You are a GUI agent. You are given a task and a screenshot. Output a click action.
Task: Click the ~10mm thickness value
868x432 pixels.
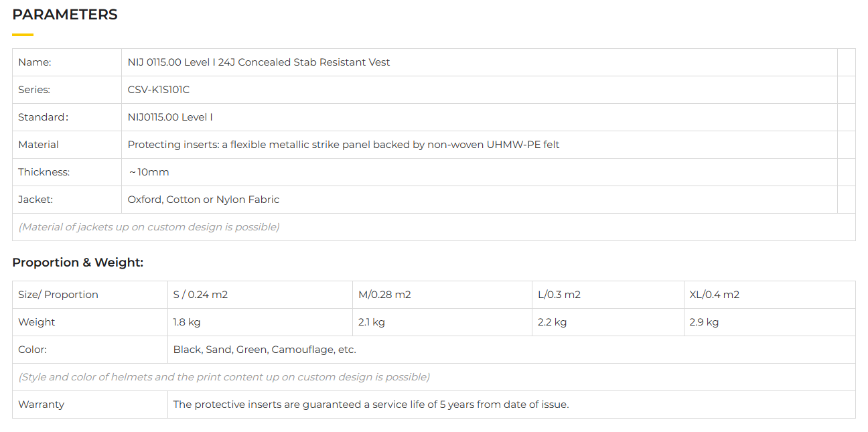(149, 172)
